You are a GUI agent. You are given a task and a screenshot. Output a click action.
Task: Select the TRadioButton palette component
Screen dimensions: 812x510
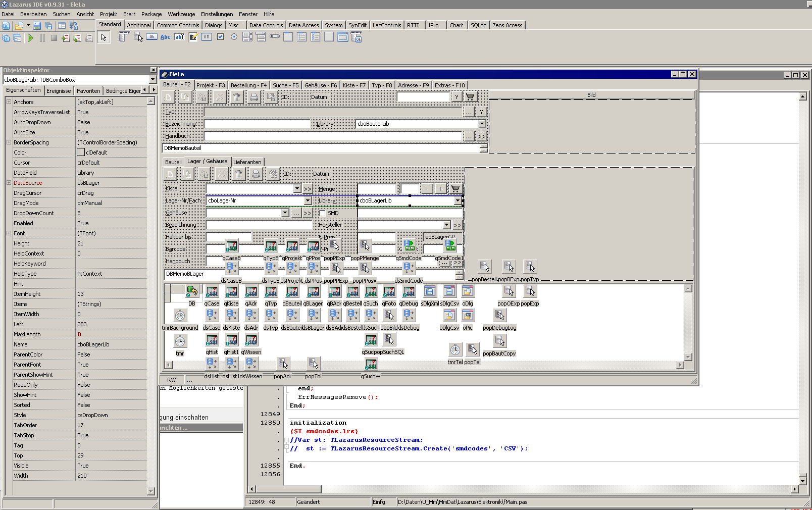[x=234, y=37]
